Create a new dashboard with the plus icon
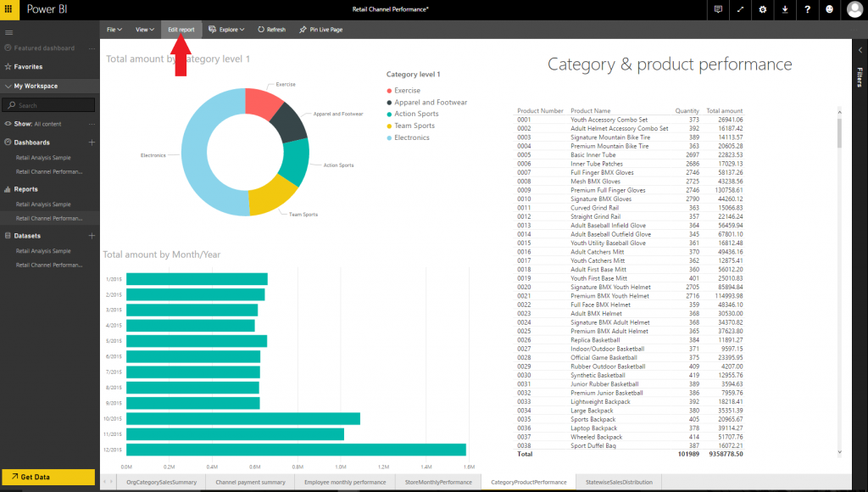Viewport: 868px width, 492px height. pos(92,143)
